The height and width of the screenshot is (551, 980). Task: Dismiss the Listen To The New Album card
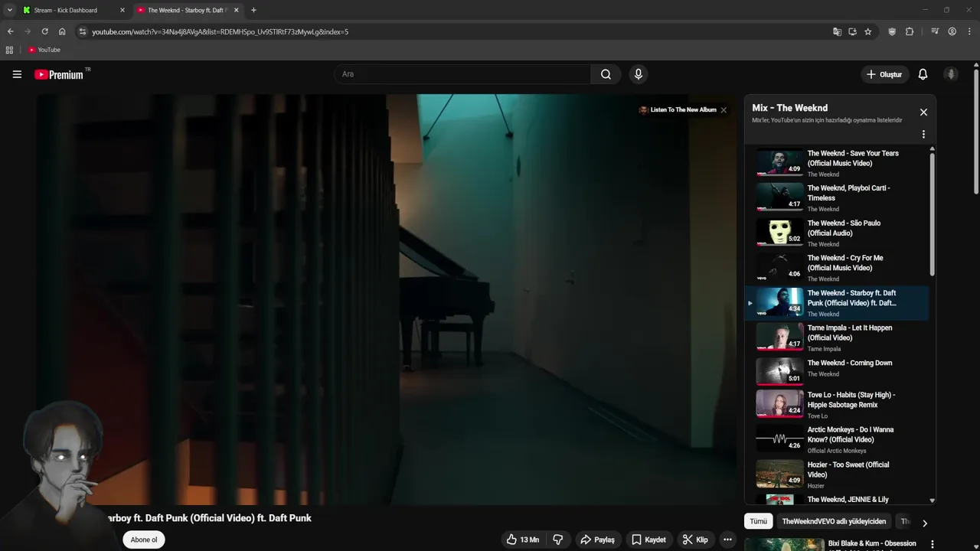coord(724,110)
